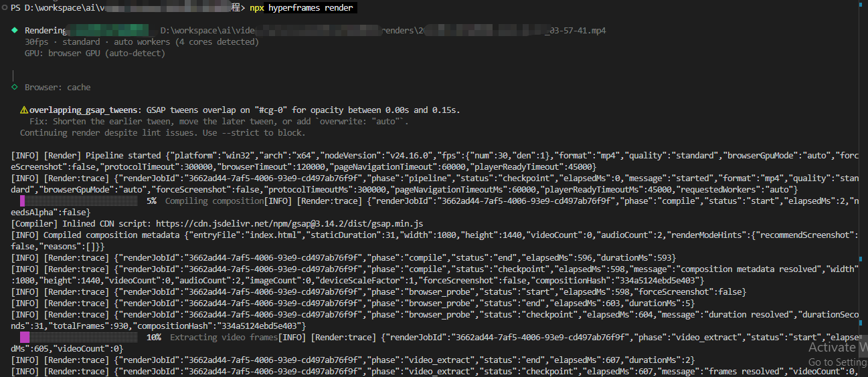The height and width of the screenshot is (377, 868).
Task: Click '[INFO] Compiled composition metadata' log line
Action: coord(434,241)
